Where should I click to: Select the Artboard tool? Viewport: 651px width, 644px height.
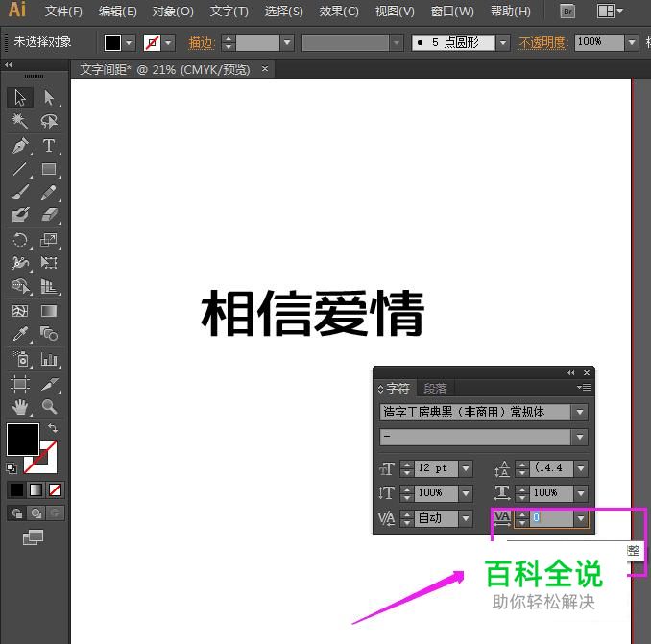pos(20,384)
